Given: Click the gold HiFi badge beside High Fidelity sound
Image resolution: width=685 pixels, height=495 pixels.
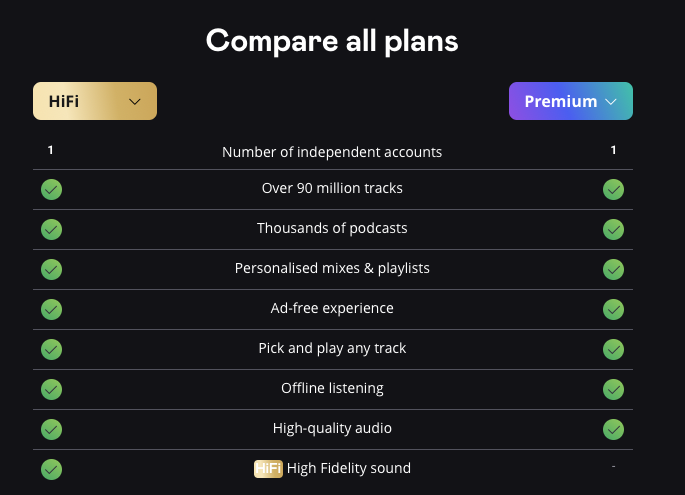Looking at the screenshot, I should (268, 468).
